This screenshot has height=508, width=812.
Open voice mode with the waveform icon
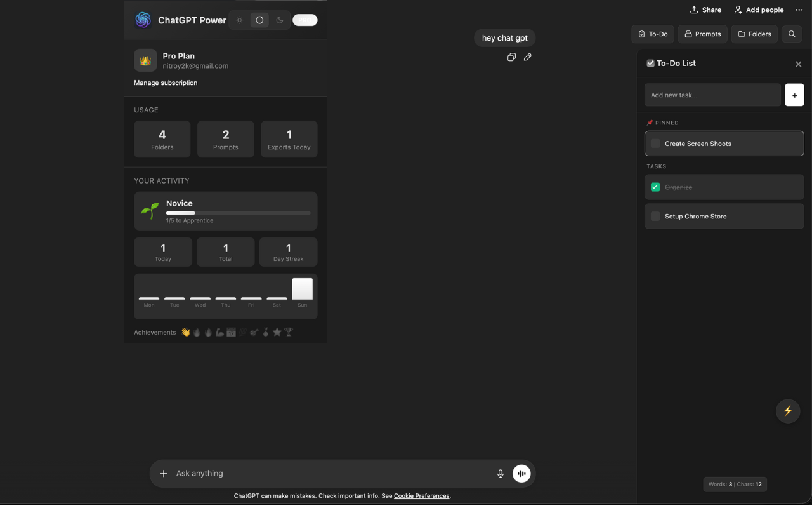pos(521,473)
